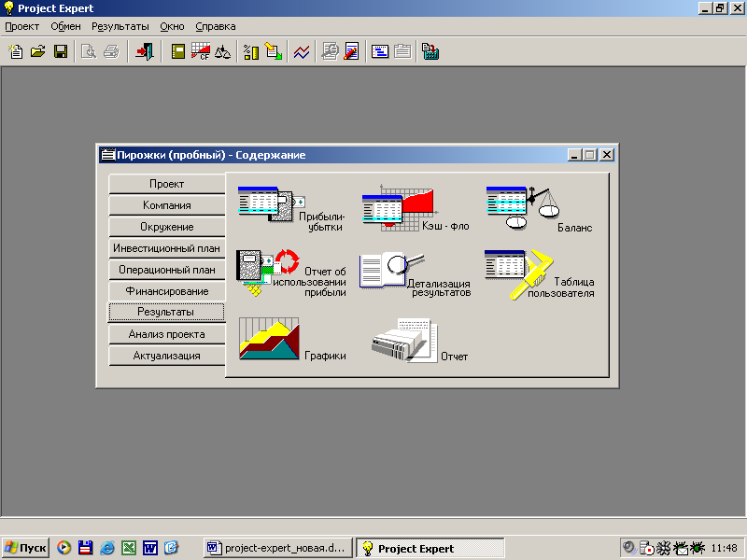
Task: Click the pencil report toolbar icon
Action: click(352, 51)
